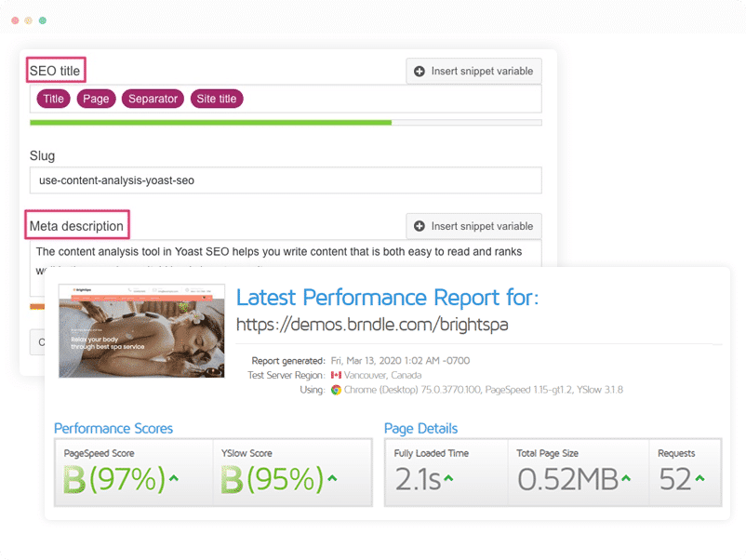Click the arrow next to Fully Loaded Time

pyautogui.click(x=447, y=478)
